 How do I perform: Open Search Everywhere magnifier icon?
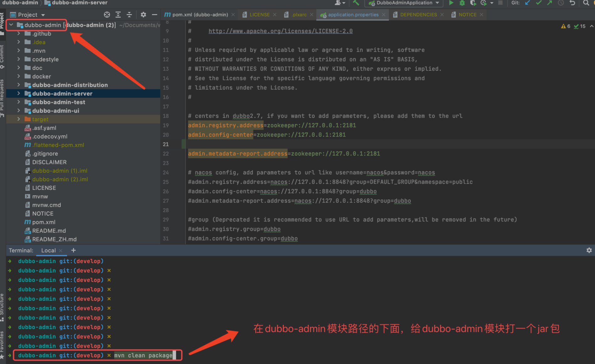click(x=586, y=3)
